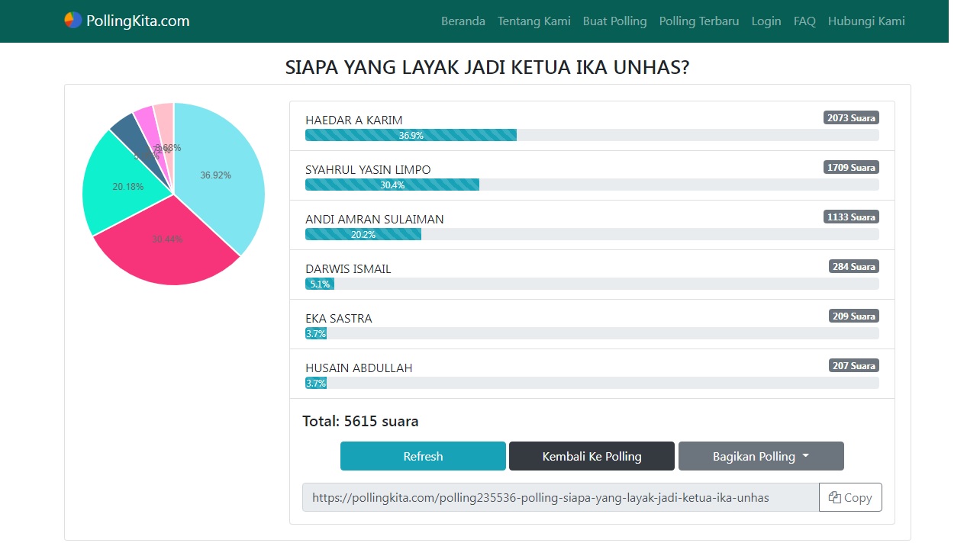
Task: Open the Tentang Kami menu item
Action: pos(534,21)
